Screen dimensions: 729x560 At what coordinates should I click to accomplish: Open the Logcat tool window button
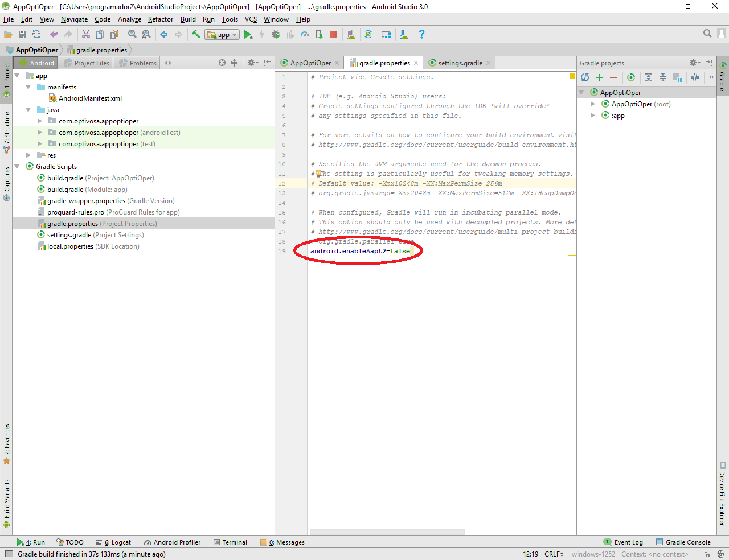point(113,542)
